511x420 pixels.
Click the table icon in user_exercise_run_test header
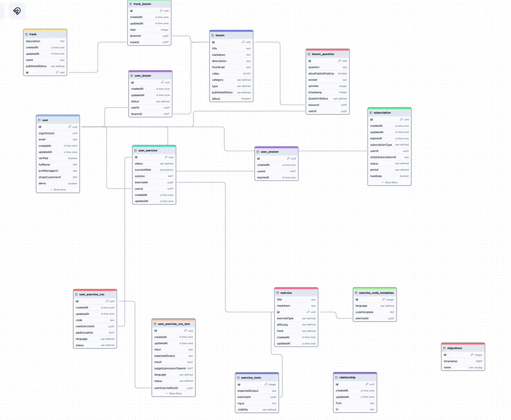(x=155, y=324)
